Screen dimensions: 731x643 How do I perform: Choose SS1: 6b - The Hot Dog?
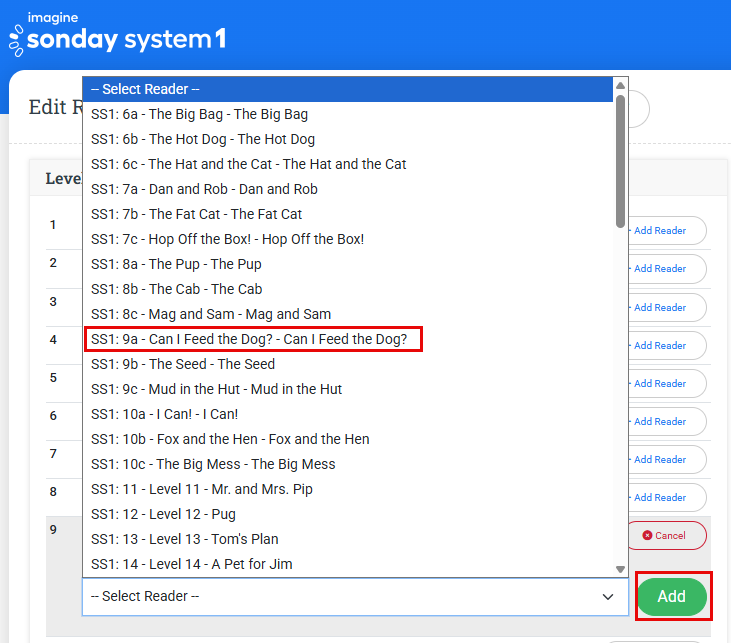348,139
